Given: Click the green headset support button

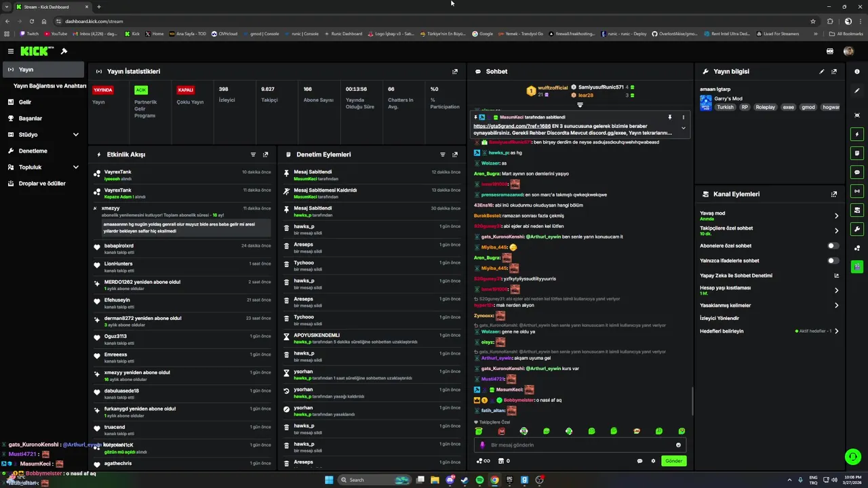Looking at the screenshot, I should point(852,456).
